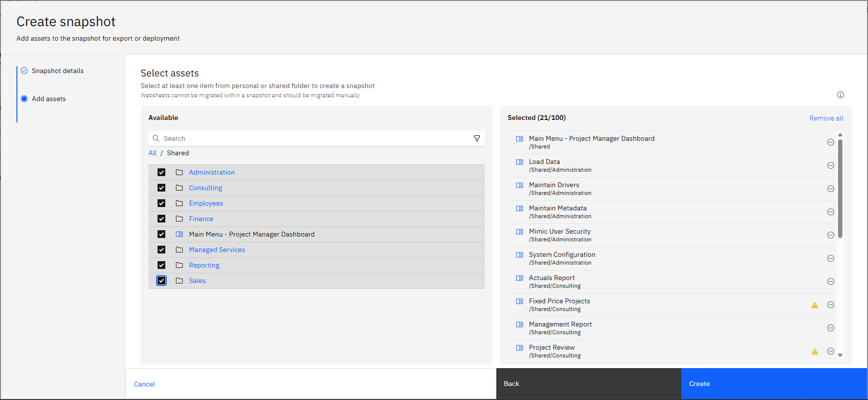Select the Add assets step

[48, 99]
